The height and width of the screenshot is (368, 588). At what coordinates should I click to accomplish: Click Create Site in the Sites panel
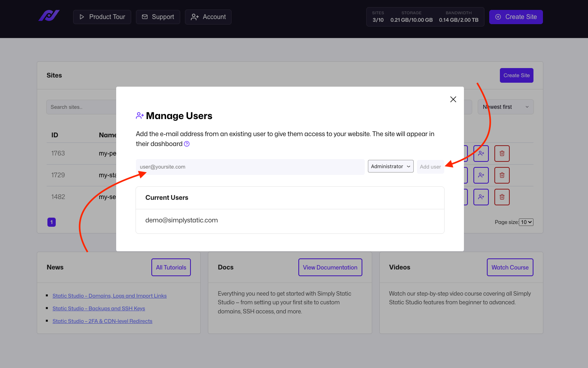pyautogui.click(x=516, y=75)
